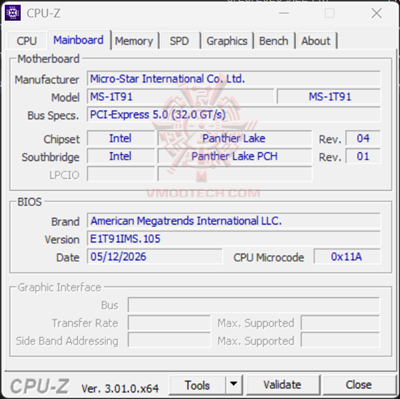Click the Chipset vendor Intel field

(x=121, y=138)
